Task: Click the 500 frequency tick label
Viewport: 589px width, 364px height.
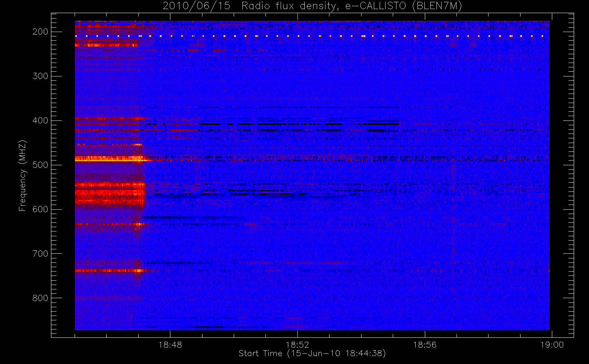Action: point(40,165)
